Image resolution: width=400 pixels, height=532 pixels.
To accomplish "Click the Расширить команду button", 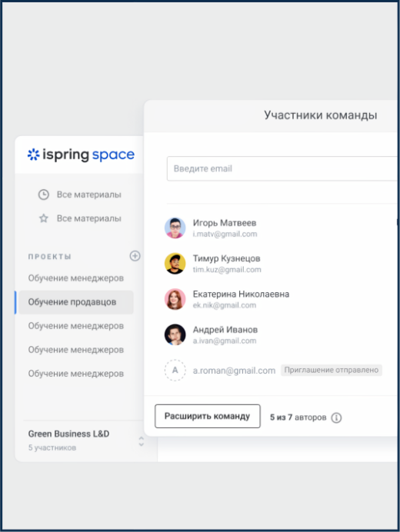I will point(208,416).
